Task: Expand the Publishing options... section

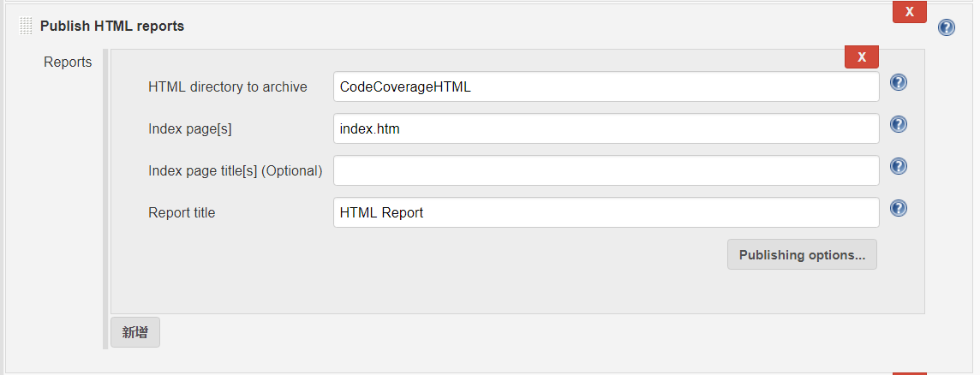Action: click(x=802, y=254)
